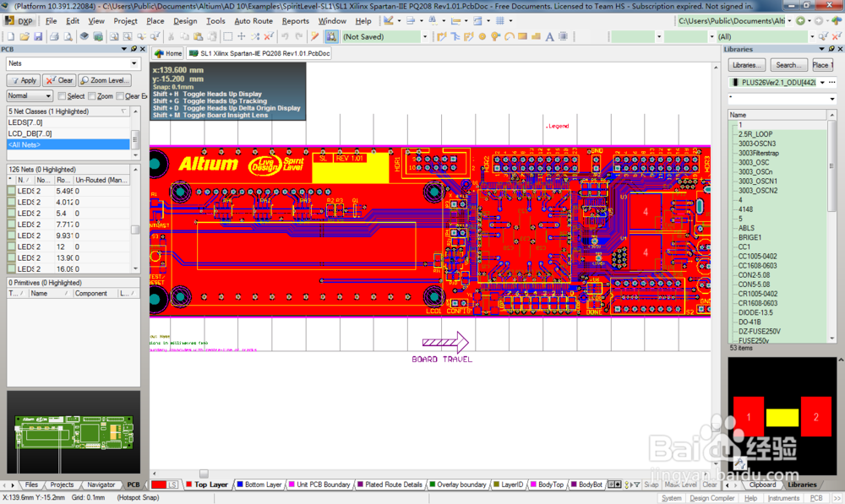845x504 pixels.
Task: Open the PCB panel options arrow
Action: [x=124, y=49]
